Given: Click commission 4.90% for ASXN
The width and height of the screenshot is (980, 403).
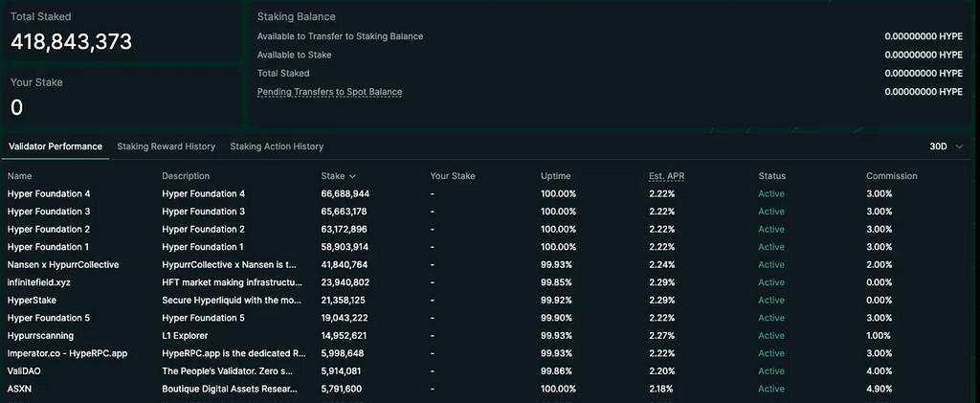Looking at the screenshot, I should (879, 389).
